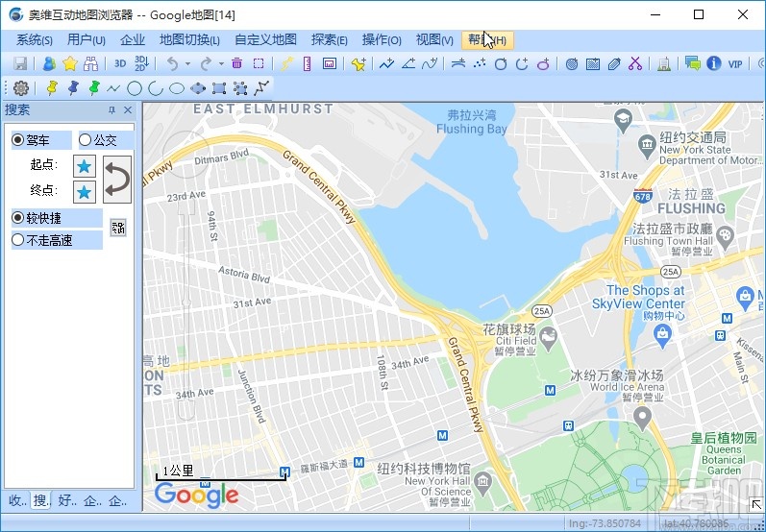Click the yellow star favorites icon
Screen dimensions: 766x532
(x=70, y=63)
